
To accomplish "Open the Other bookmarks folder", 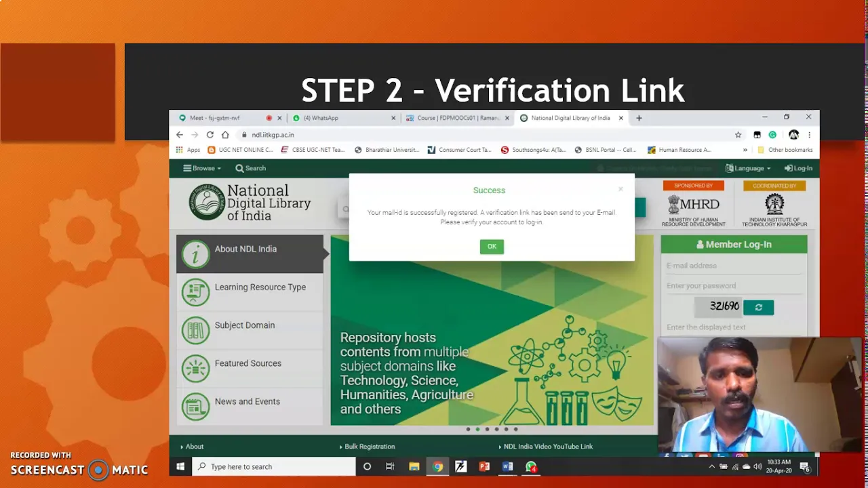I will click(785, 150).
